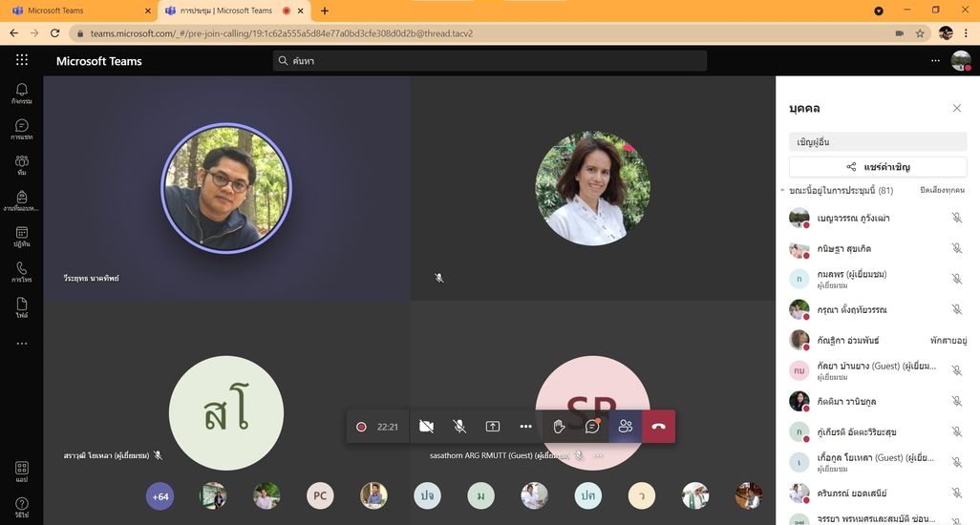Click mute all participants link
This screenshot has height=525, width=980.
click(x=943, y=191)
